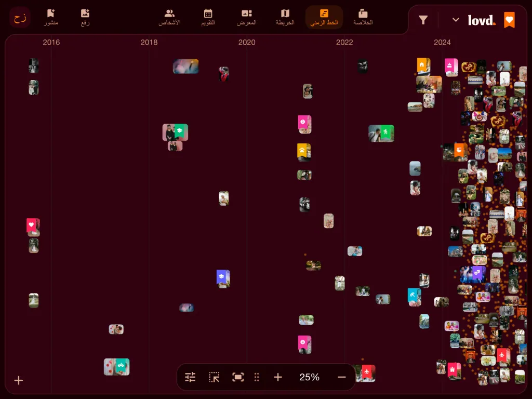The width and height of the screenshot is (532, 399).
Task: Click the 2022 year label
Action: coord(344,43)
